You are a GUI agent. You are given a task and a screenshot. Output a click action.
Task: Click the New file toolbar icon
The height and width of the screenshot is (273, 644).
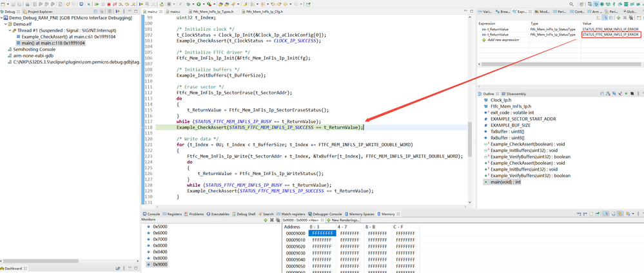point(3,4)
